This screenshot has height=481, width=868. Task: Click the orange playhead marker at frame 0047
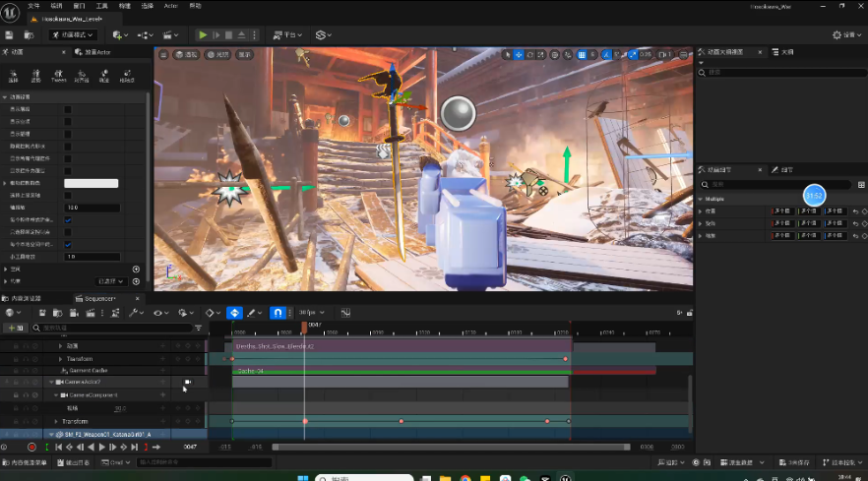coord(304,328)
